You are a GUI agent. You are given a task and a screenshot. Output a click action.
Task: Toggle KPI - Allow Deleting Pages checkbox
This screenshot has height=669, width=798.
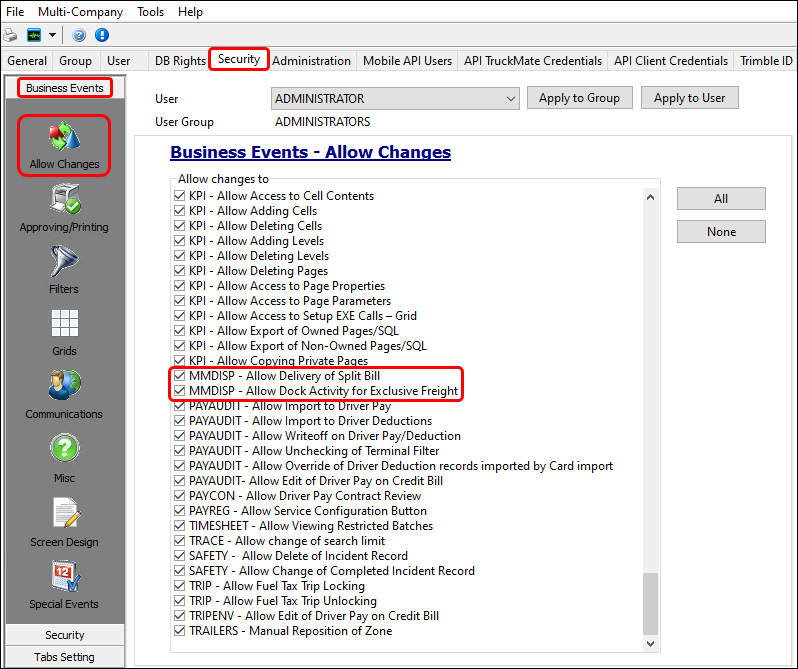(179, 271)
